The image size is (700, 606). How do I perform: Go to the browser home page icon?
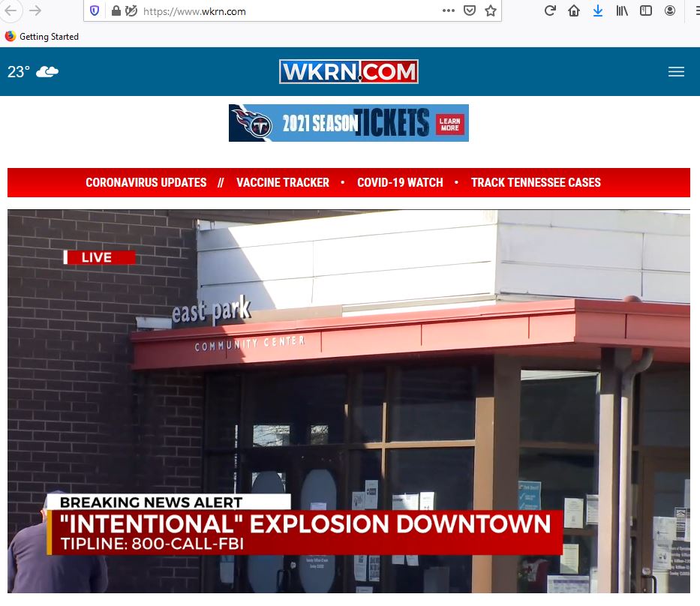coord(574,11)
